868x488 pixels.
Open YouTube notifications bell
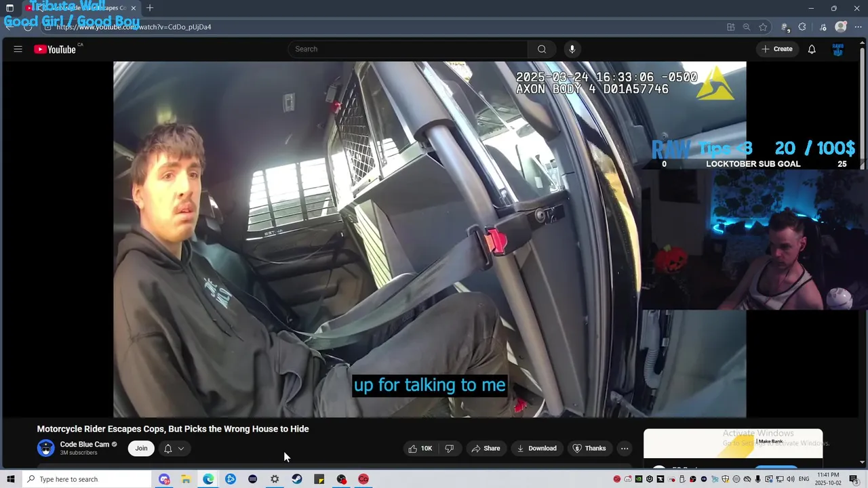point(812,49)
